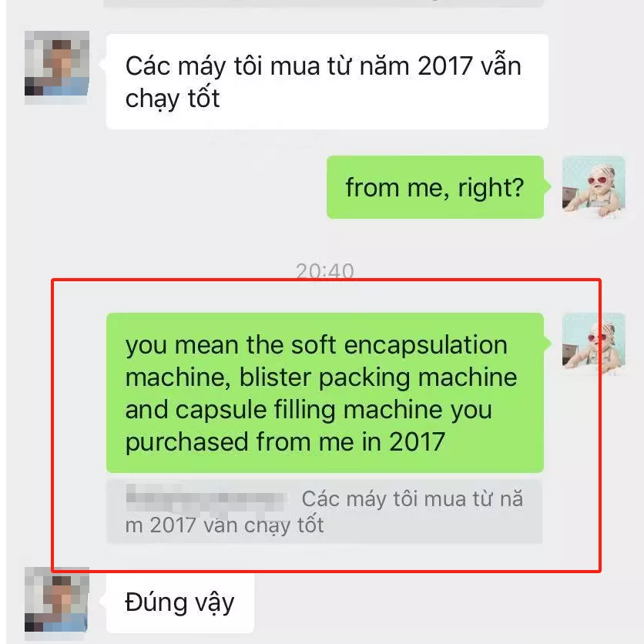Image resolution: width=644 pixels, height=644 pixels.
Task: Tap the baby avatar beside 'from me, right?'
Action: (593, 187)
